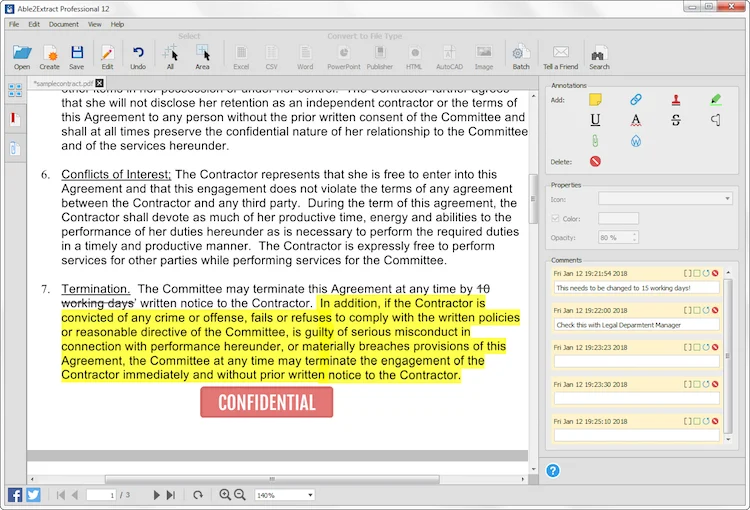Delete the 19:25:10 comment

tap(715, 421)
